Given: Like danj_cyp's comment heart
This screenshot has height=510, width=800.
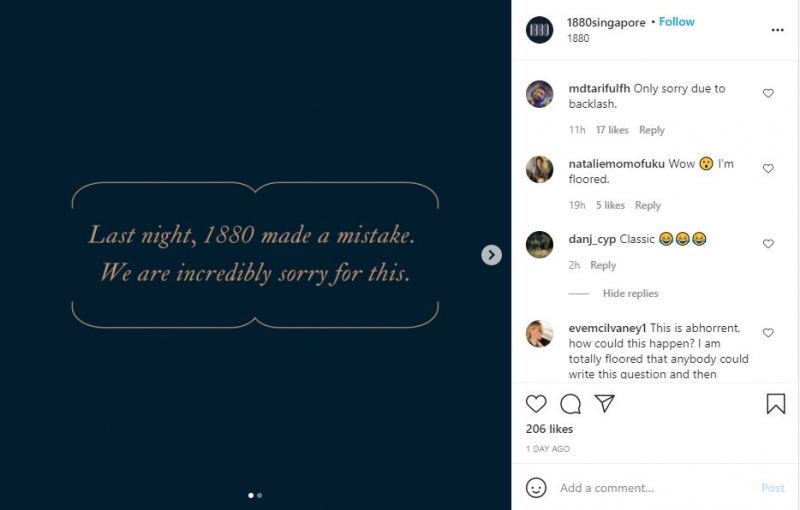Looking at the screenshot, I should click(768, 244).
